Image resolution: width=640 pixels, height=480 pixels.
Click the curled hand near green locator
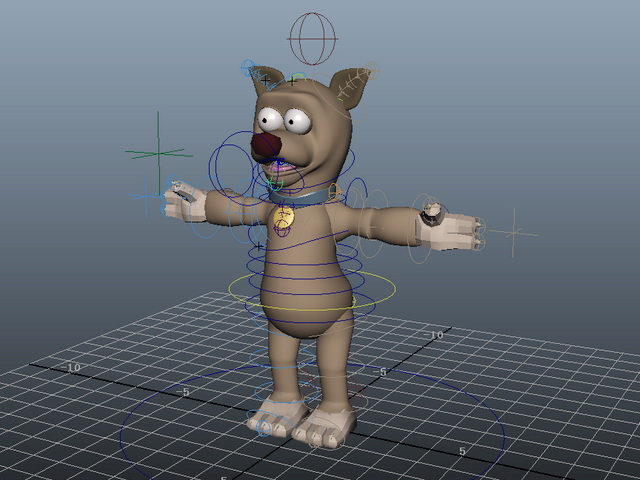(185, 202)
